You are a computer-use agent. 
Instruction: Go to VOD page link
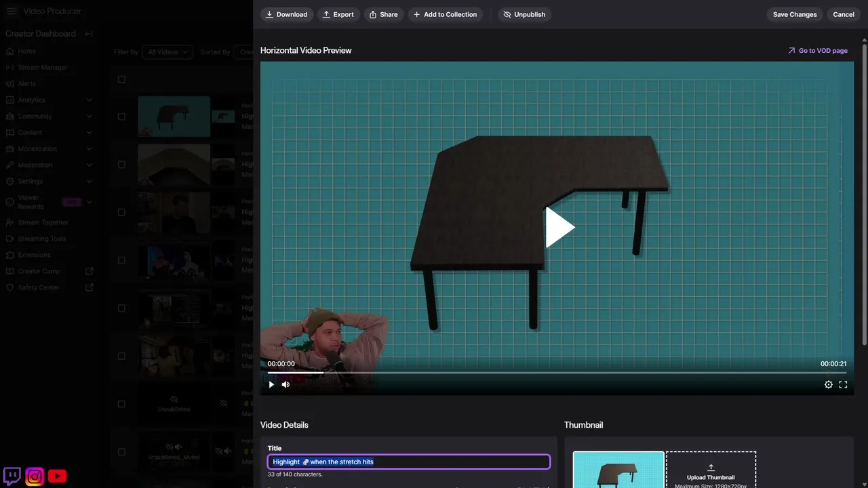coord(818,51)
